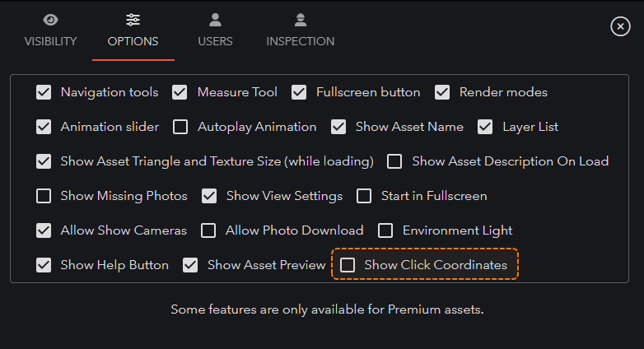
Task: Select the Users person icon
Action: pyautogui.click(x=215, y=20)
